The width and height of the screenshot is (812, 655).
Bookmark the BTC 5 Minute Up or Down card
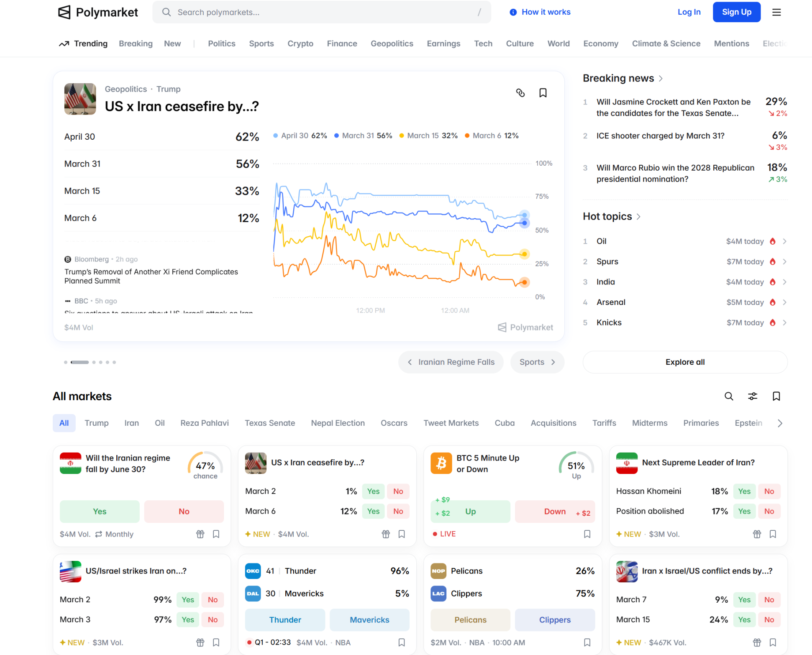click(x=587, y=534)
